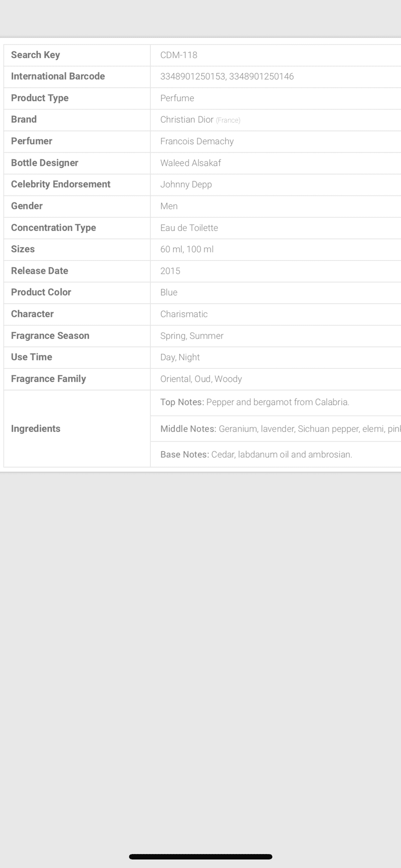Select the Gender value Men
Image resolution: width=401 pixels, height=868 pixels.
coord(169,206)
